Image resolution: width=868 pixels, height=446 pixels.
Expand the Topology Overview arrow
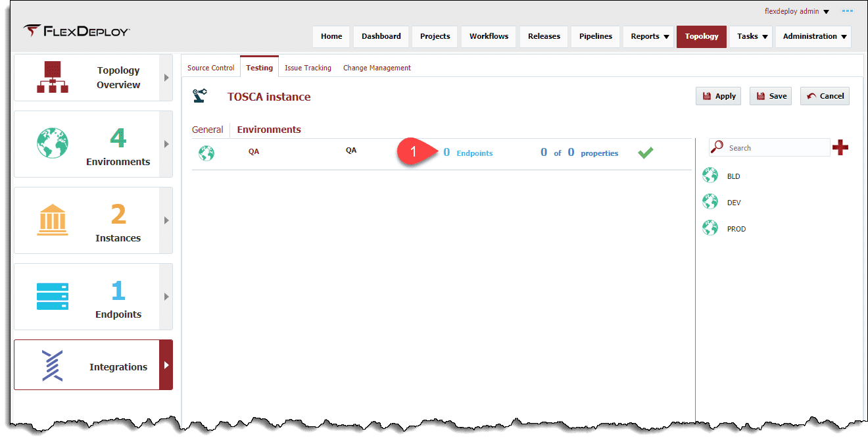pyautogui.click(x=166, y=78)
